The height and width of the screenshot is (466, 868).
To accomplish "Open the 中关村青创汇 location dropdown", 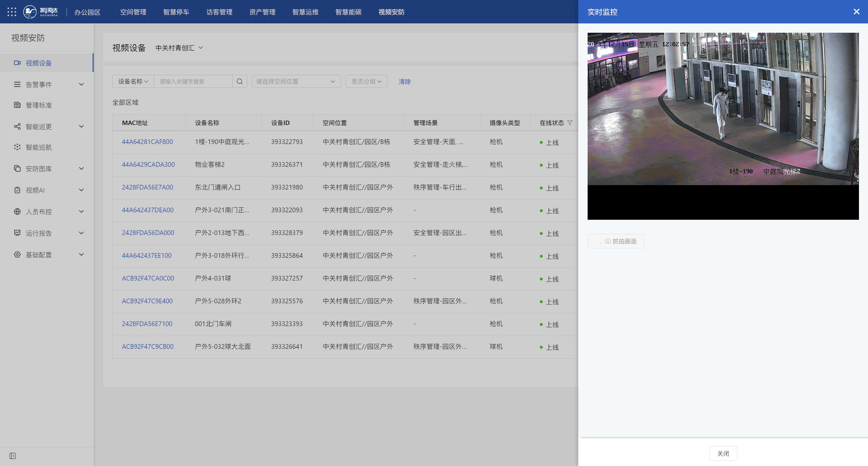I will pos(179,48).
